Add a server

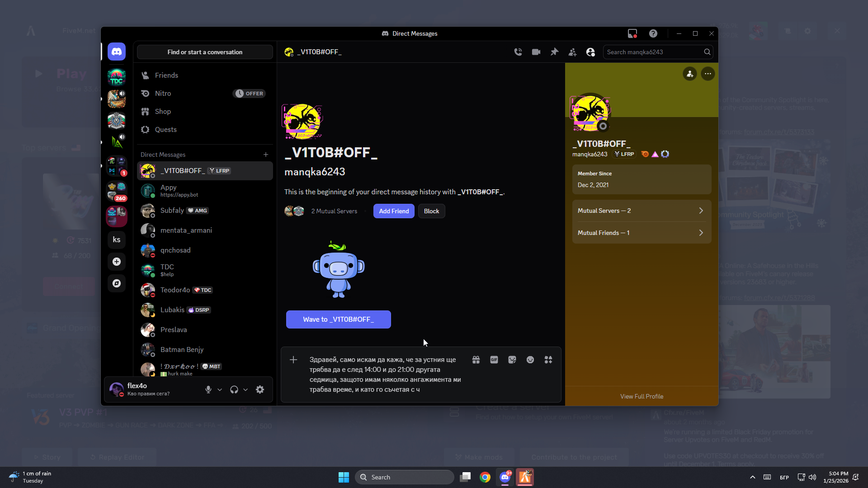117,262
